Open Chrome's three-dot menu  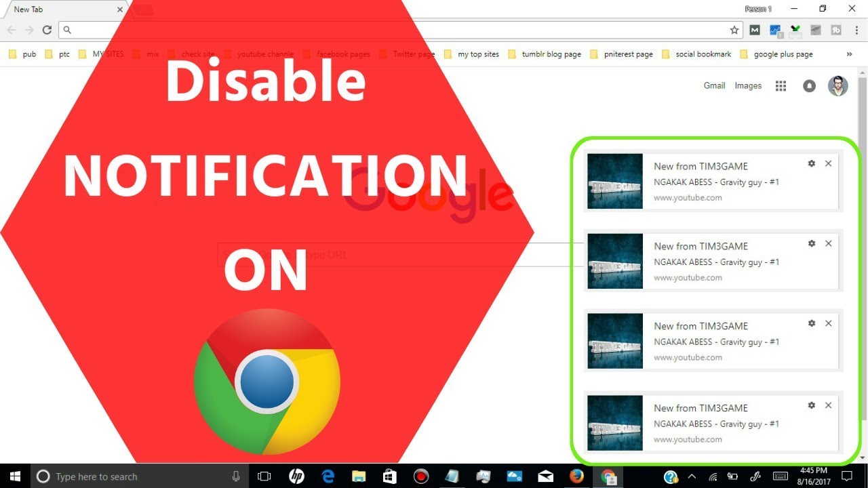[x=856, y=30]
